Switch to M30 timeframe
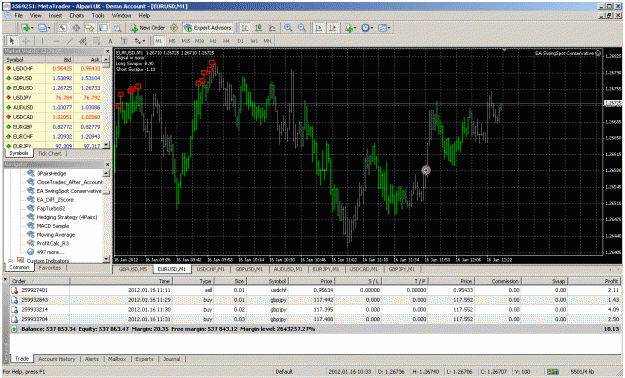 pyautogui.click(x=199, y=41)
